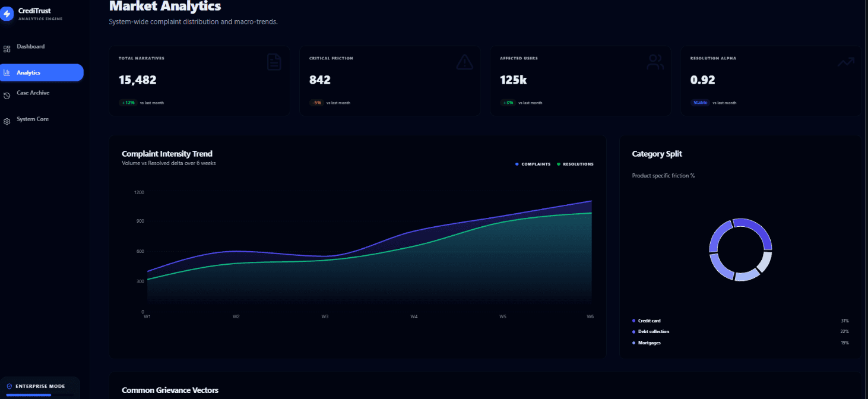This screenshot has width=868, height=399.
Task: Click the +3% badge in Affected Users
Action: 508,103
